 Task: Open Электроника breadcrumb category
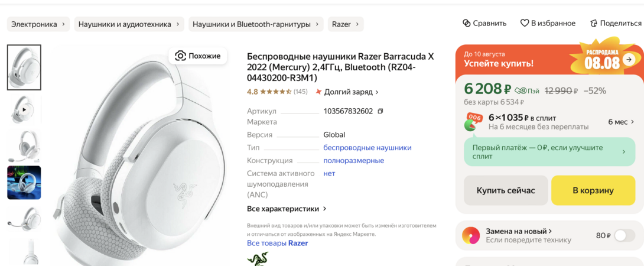point(38,24)
